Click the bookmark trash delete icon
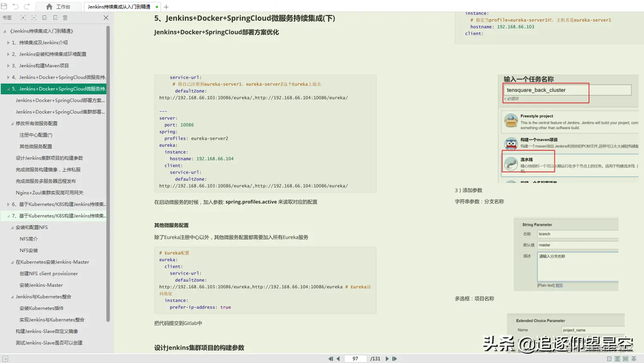The image size is (644, 363). point(65,18)
